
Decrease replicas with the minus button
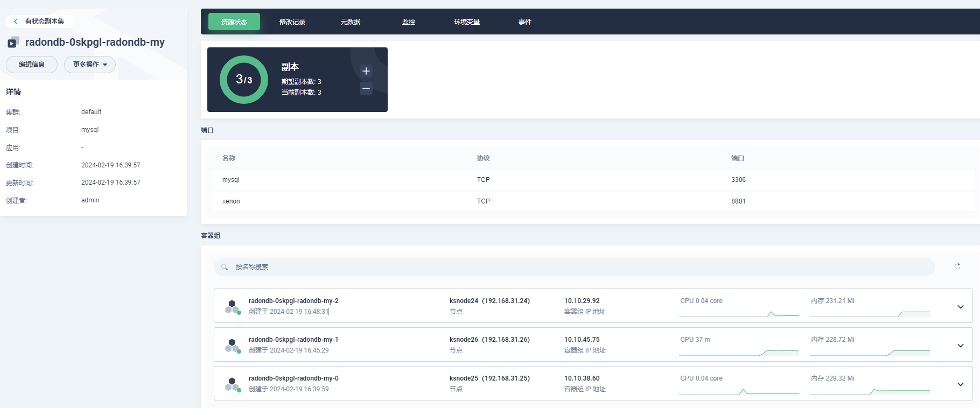click(x=366, y=88)
